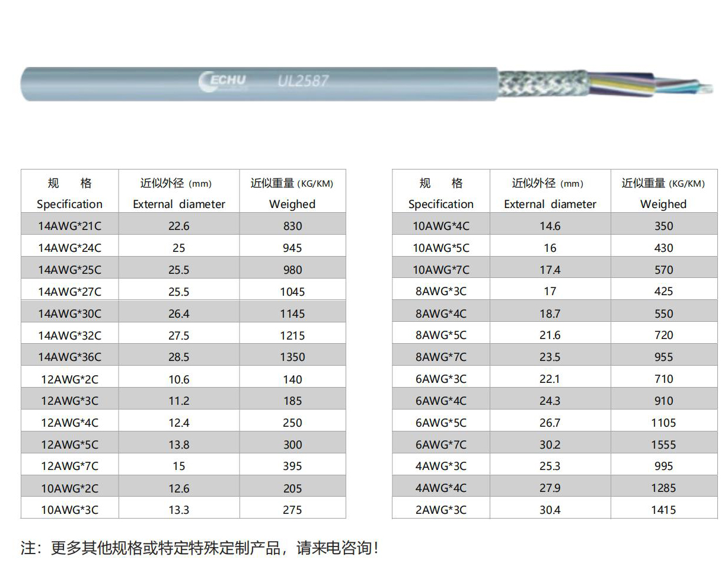Select diameter 22.6 in the 14AWG*21C row
The image size is (728, 566).
click(179, 226)
